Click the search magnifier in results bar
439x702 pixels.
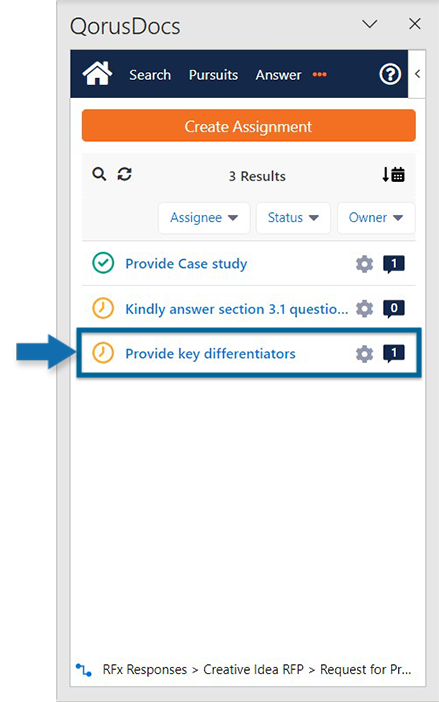[x=99, y=174]
